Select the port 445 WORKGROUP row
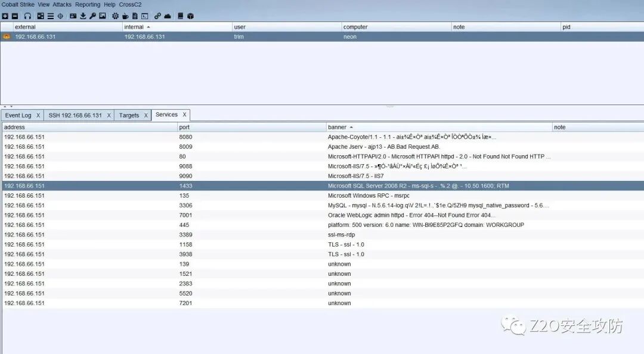644x354 pixels. (x=323, y=225)
